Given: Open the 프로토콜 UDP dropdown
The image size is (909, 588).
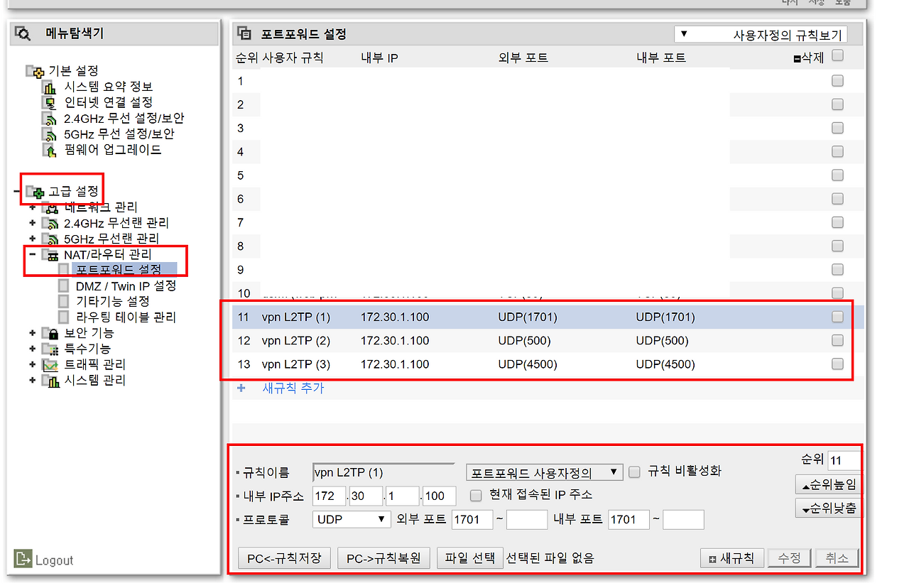Looking at the screenshot, I should pyautogui.click(x=351, y=519).
